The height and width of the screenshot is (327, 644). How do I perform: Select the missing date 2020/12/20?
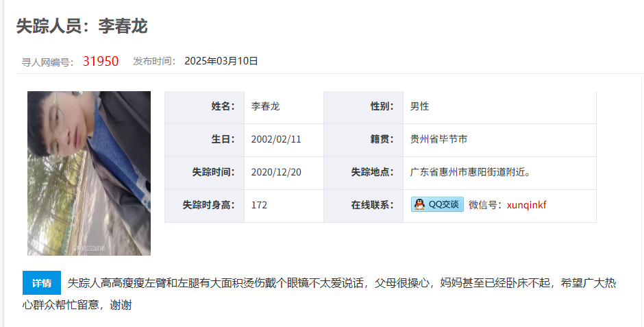click(x=276, y=172)
